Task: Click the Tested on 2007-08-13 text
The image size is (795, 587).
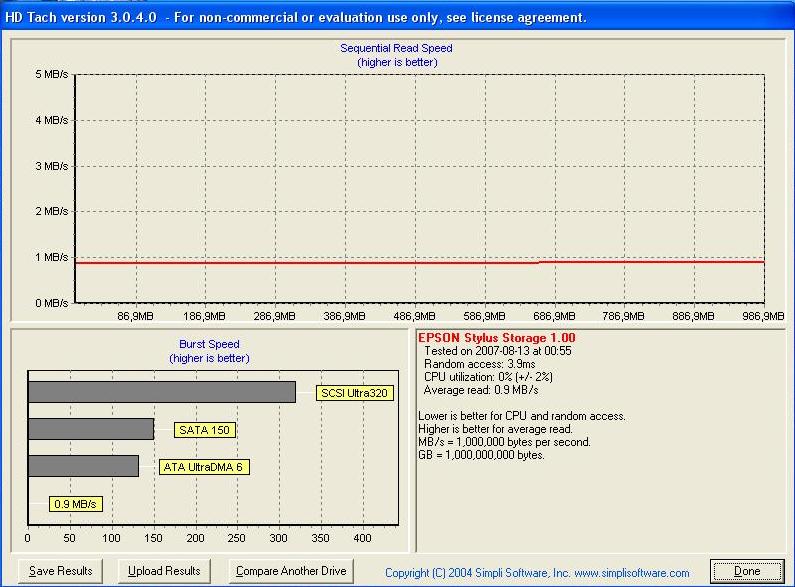Action: [x=497, y=351]
